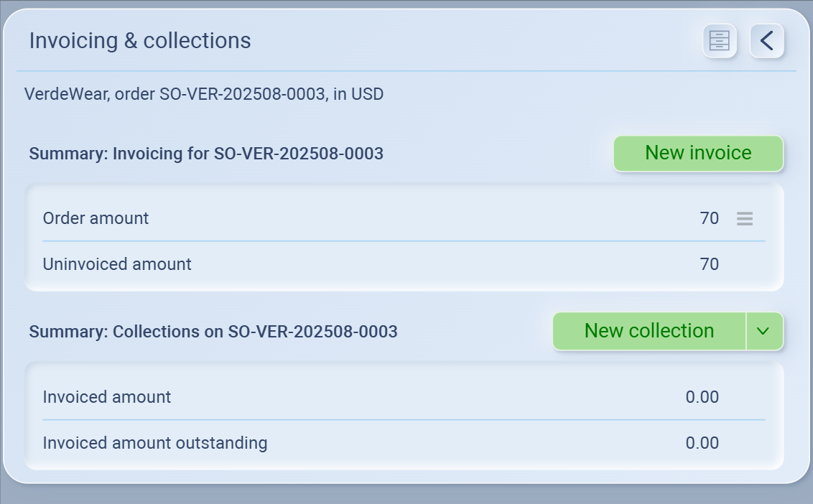Select the Invoiced amount outstanding label

pos(155,443)
